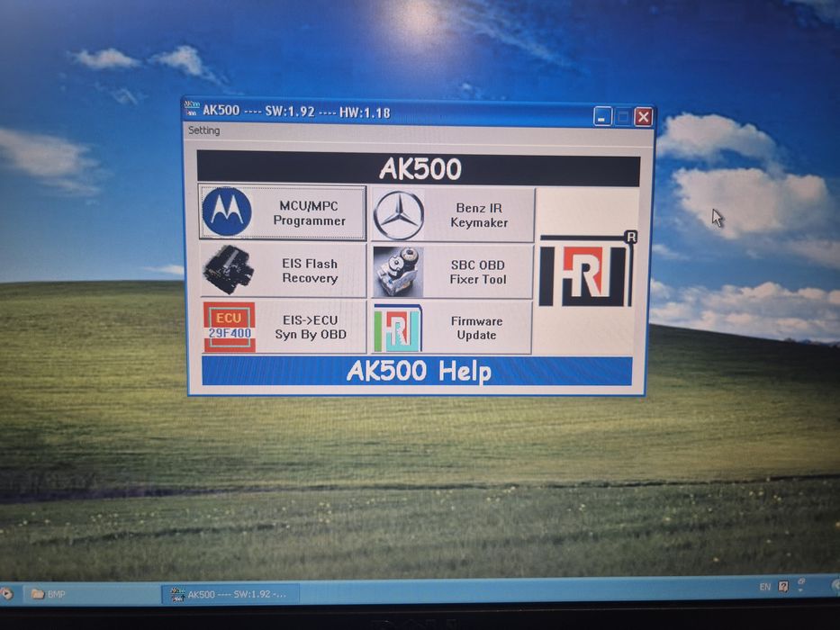Open EIS Flash Recovery label
The width and height of the screenshot is (840, 630).
tap(310, 271)
